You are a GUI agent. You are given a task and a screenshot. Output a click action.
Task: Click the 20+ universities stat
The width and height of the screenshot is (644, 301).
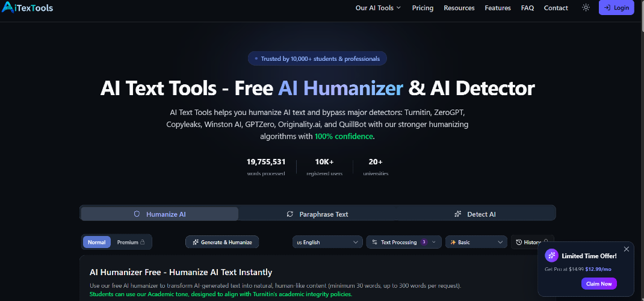tap(376, 167)
